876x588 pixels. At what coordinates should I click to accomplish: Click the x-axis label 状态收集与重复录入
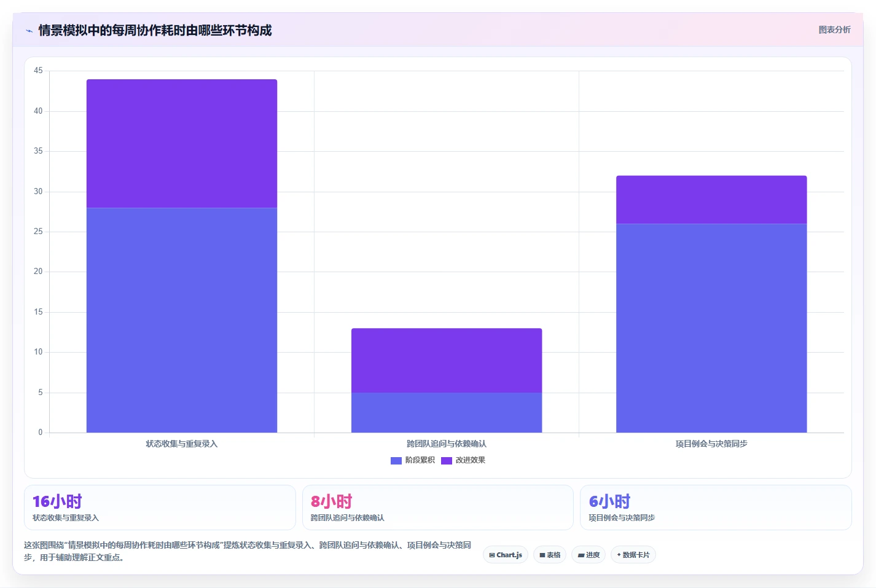point(182,444)
